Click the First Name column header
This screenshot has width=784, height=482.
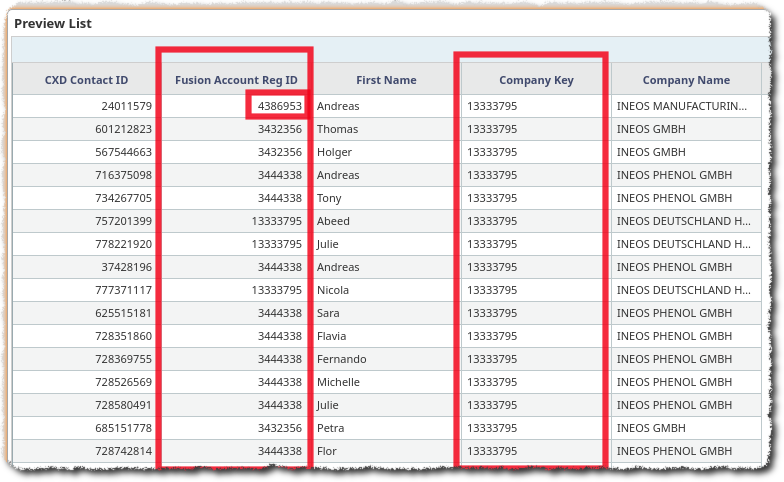point(385,80)
